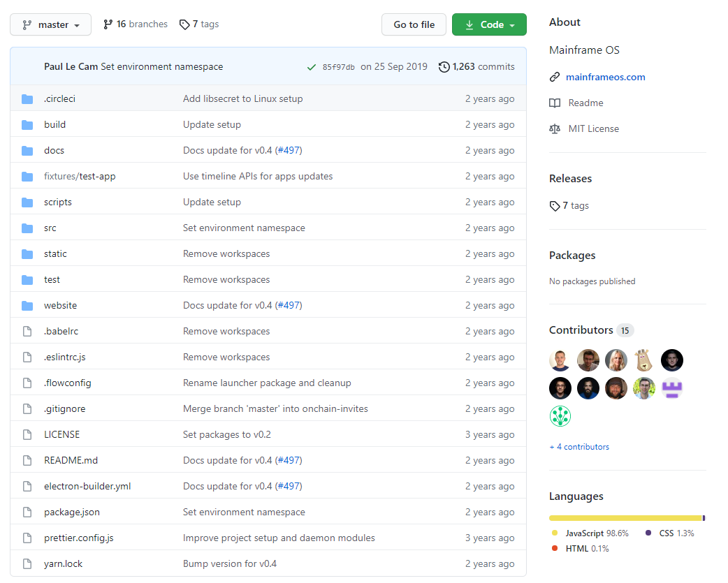Click the .flowconfig file icon

27,383
